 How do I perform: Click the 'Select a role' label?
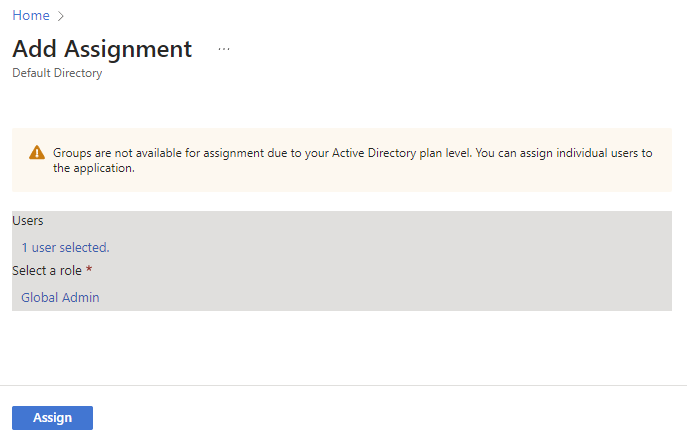click(x=47, y=271)
